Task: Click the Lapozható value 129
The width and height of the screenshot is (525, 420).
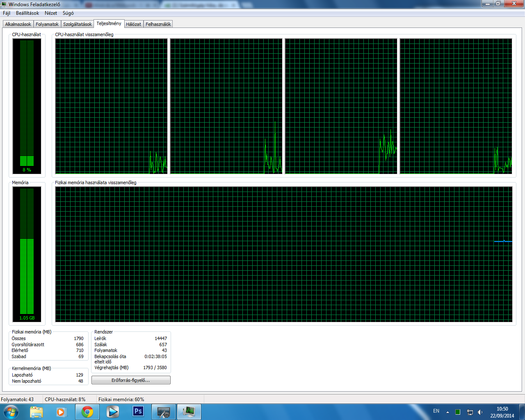Action: [80, 375]
